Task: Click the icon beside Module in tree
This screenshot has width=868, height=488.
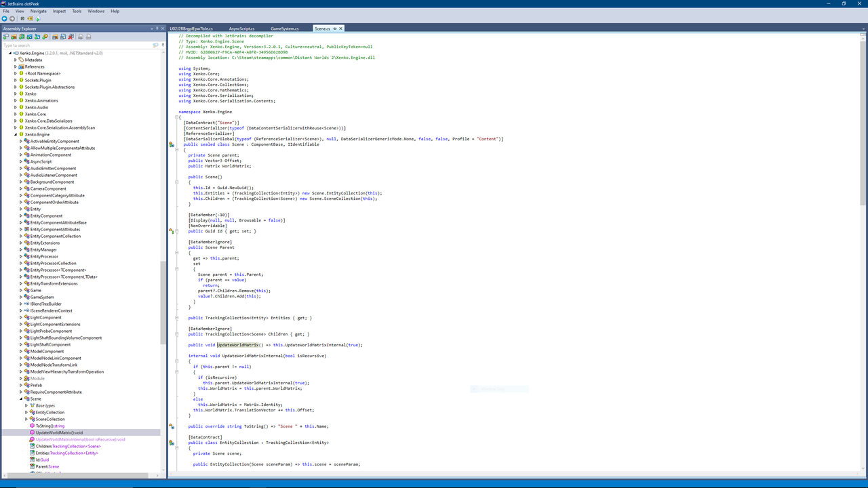Action: (x=26, y=378)
